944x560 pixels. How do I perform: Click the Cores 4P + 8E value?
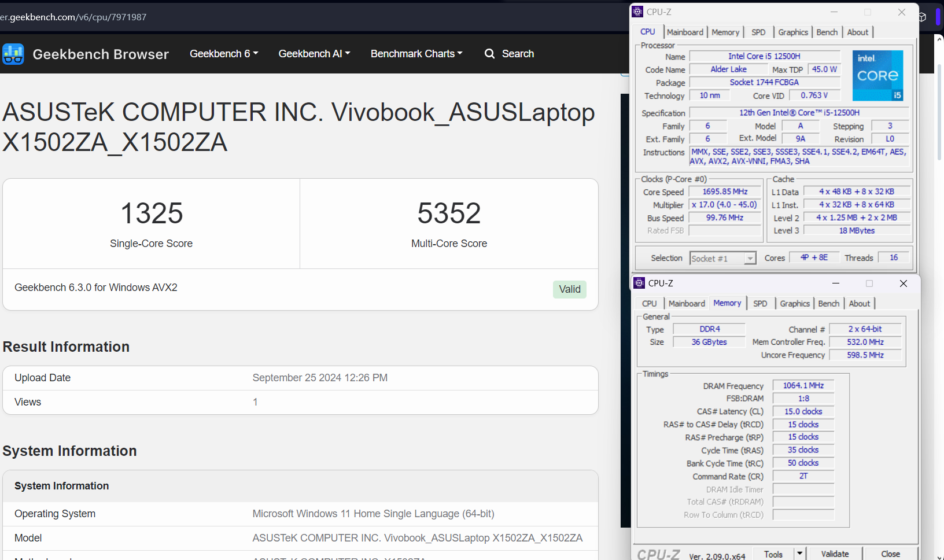(814, 257)
